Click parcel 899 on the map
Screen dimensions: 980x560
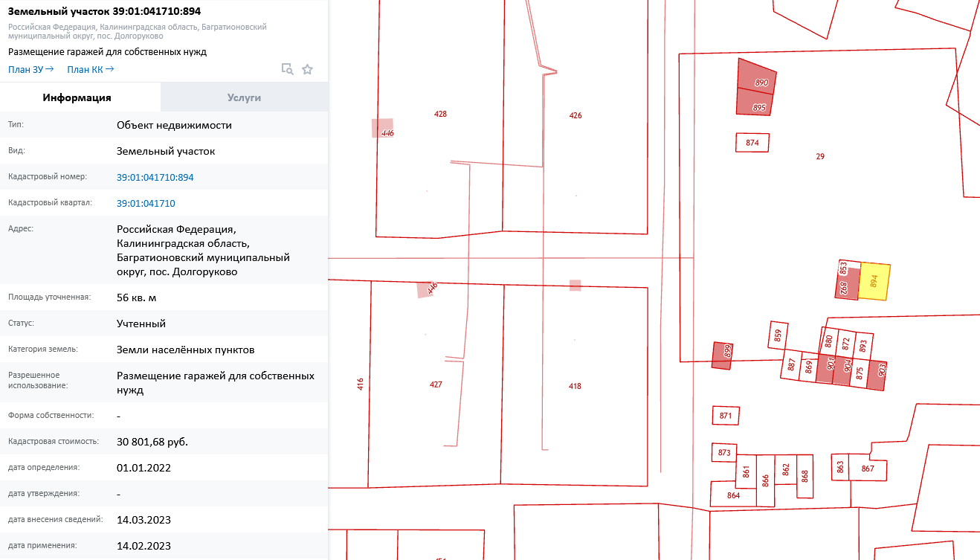722,355
